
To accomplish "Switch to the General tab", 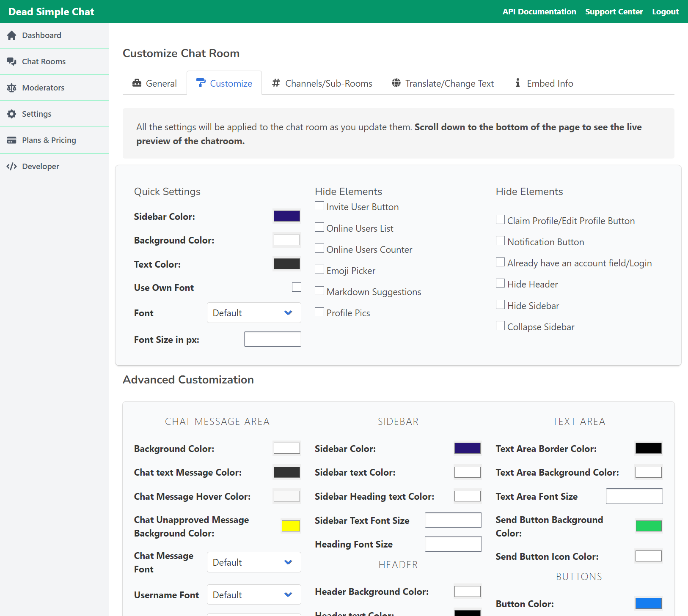I will 154,83.
